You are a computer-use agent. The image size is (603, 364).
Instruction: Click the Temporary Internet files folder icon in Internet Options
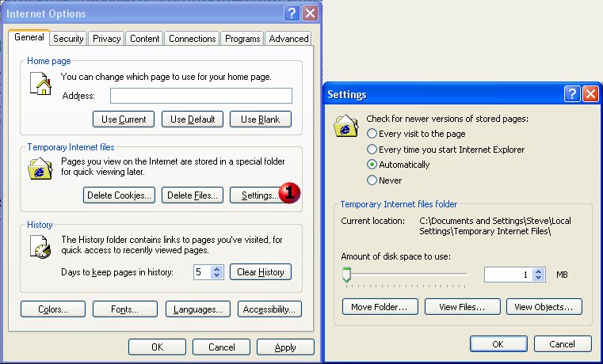point(40,169)
